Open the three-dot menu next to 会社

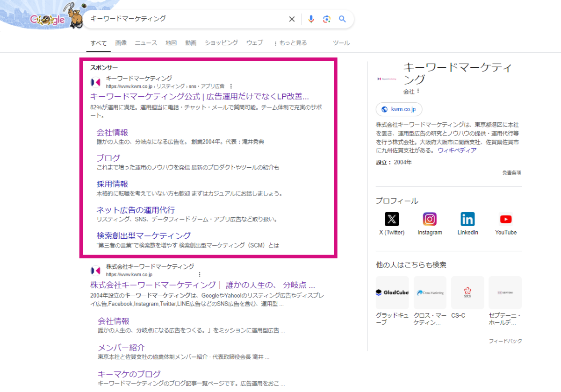coord(418,91)
